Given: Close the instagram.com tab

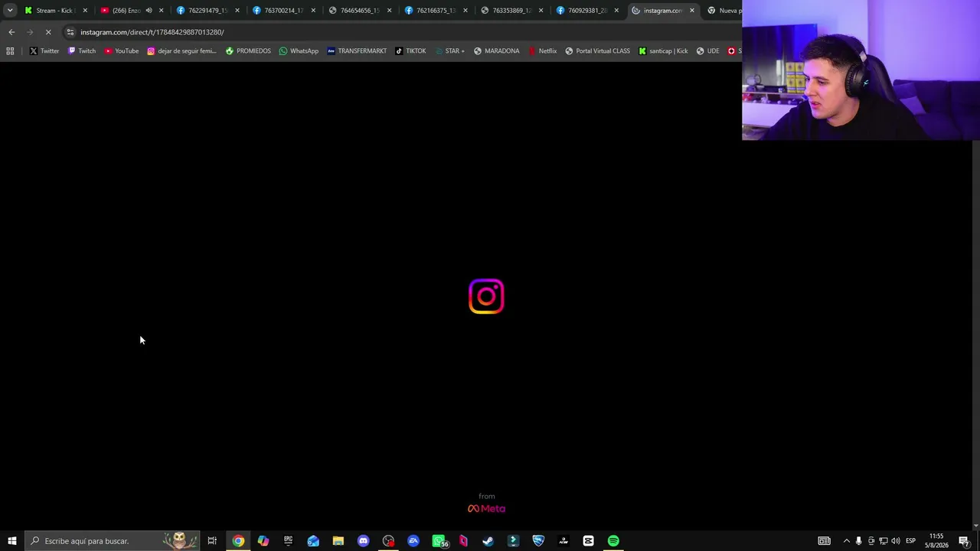Looking at the screenshot, I should (692, 11).
